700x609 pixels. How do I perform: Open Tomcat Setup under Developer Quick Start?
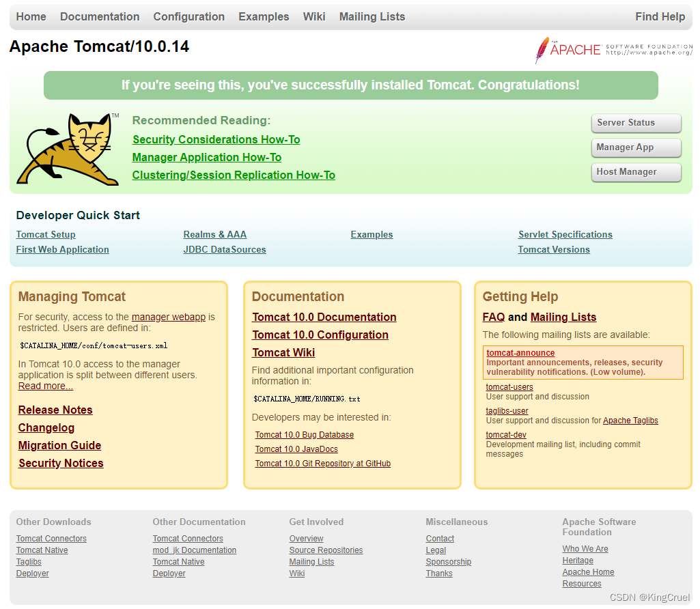coord(45,234)
